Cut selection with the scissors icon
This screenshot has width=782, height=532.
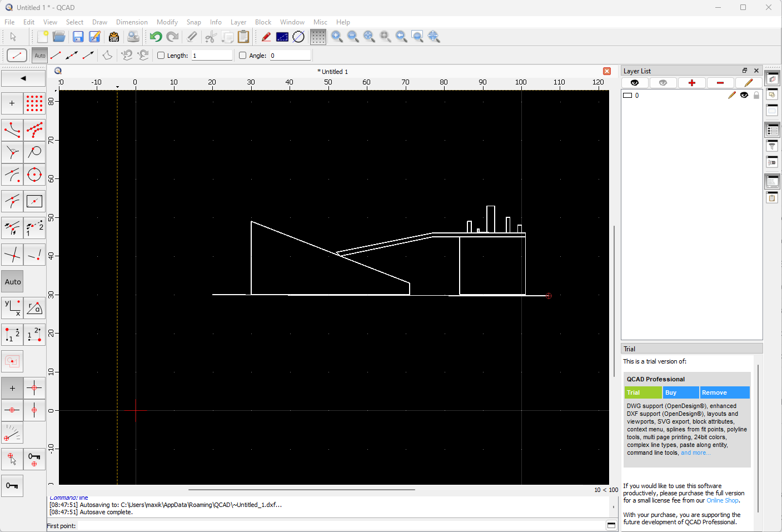(211, 37)
